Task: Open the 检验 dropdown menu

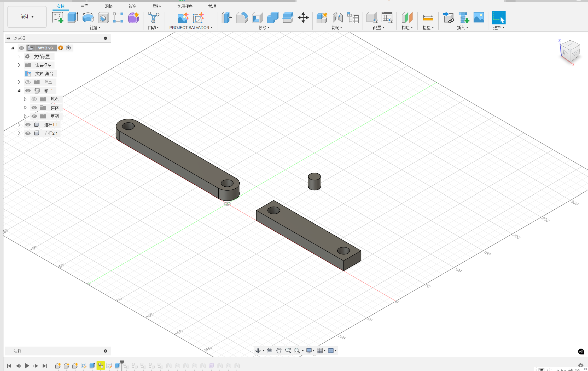Action: 428,28
